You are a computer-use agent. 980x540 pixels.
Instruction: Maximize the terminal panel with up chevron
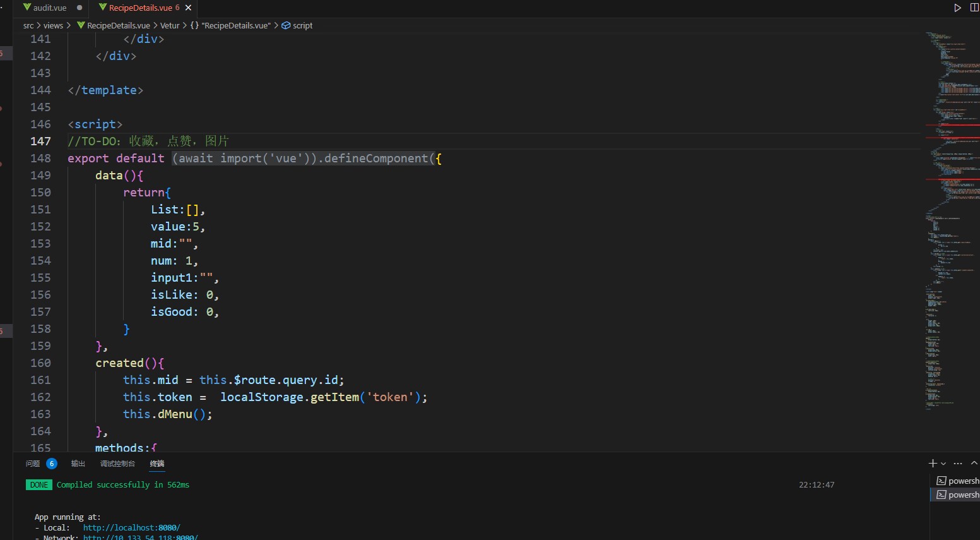(x=974, y=464)
